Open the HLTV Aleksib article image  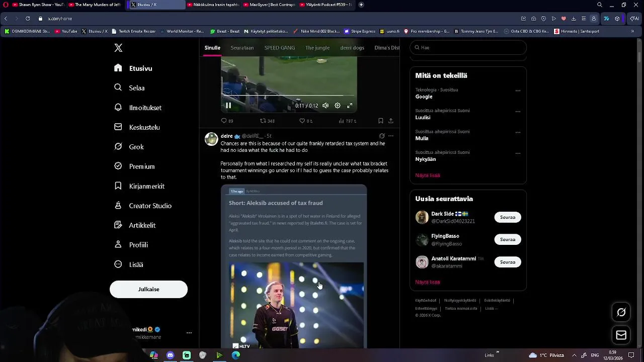click(296, 305)
